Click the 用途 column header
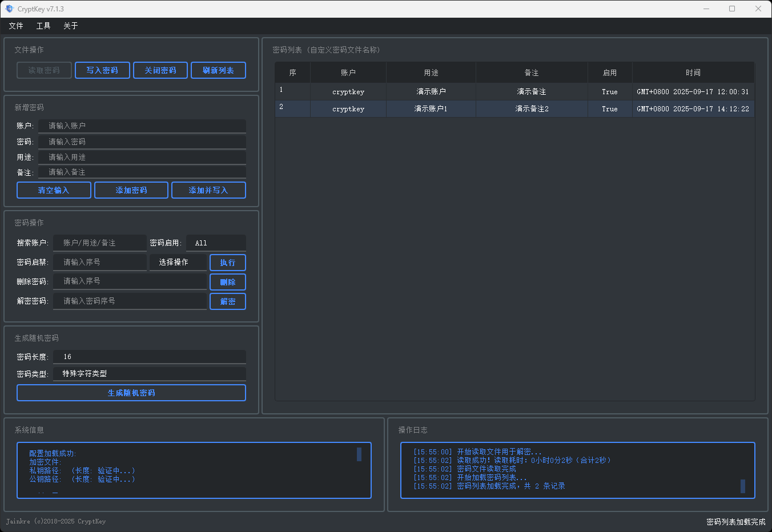This screenshot has width=772, height=532. [431, 72]
